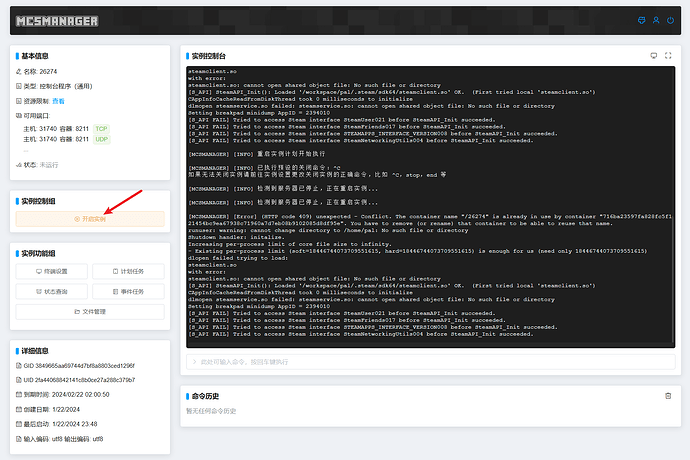Open 终端设置 terminal settings
690x460 pixels.
[53, 271]
